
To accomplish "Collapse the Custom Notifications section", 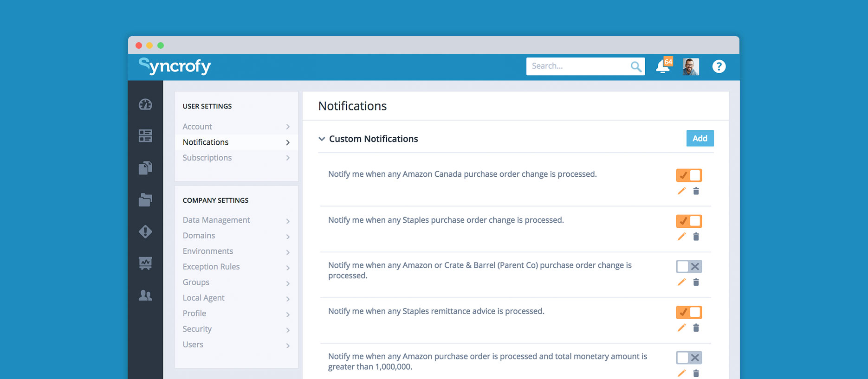I will tap(321, 139).
